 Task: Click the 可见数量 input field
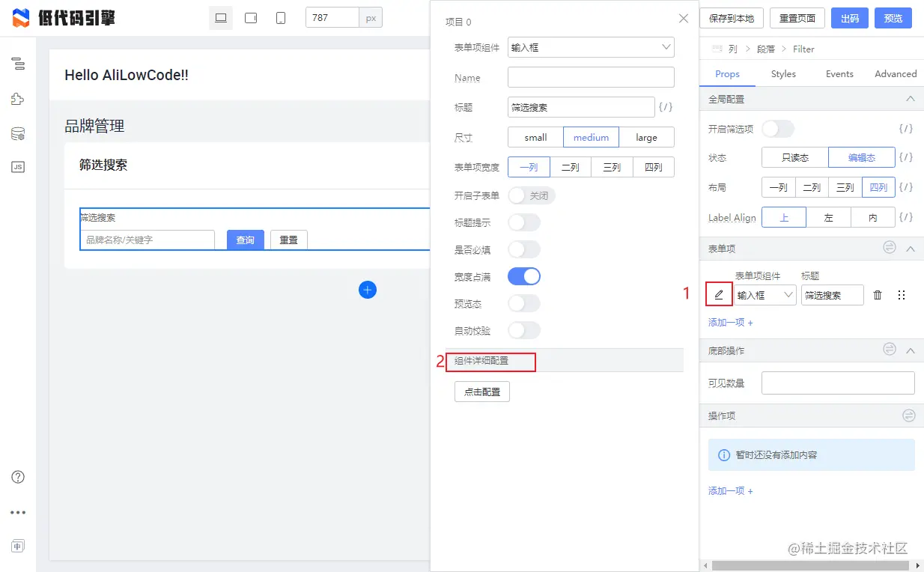pyautogui.click(x=838, y=383)
